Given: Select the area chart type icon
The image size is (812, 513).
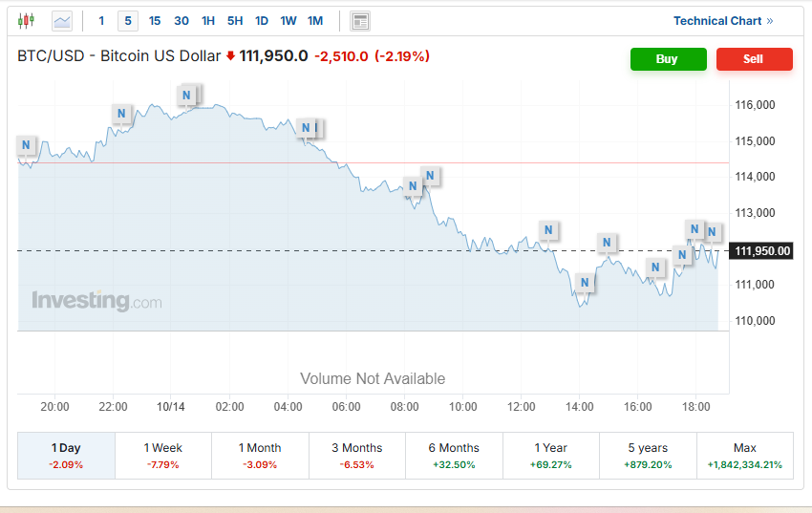Looking at the screenshot, I should point(62,20).
